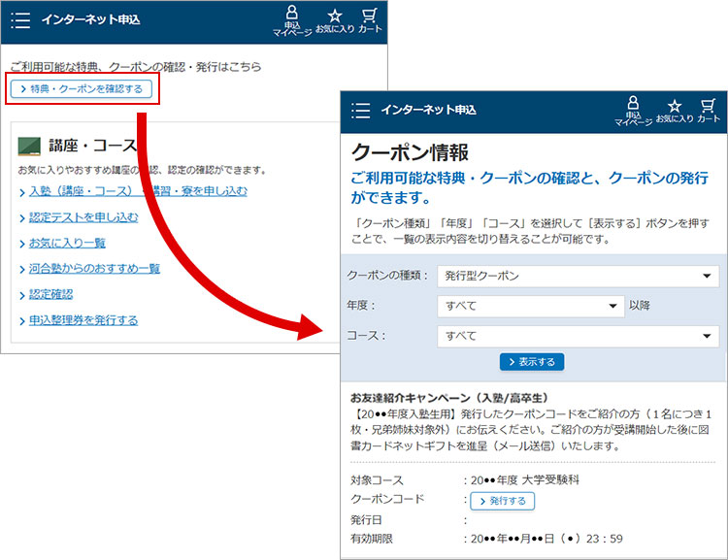Open カート cart icon in the left window
This screenshot has width=728, height=560.
click(x=370, y=21)
